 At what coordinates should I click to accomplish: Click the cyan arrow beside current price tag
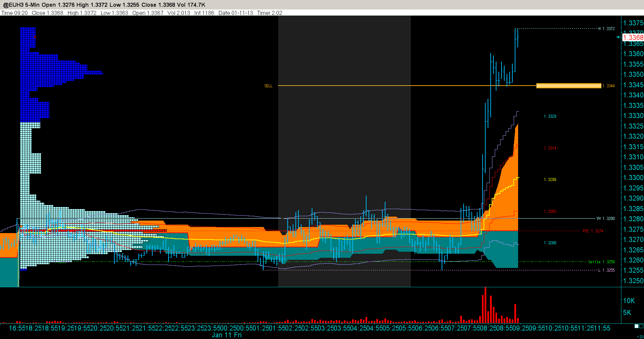618,37
